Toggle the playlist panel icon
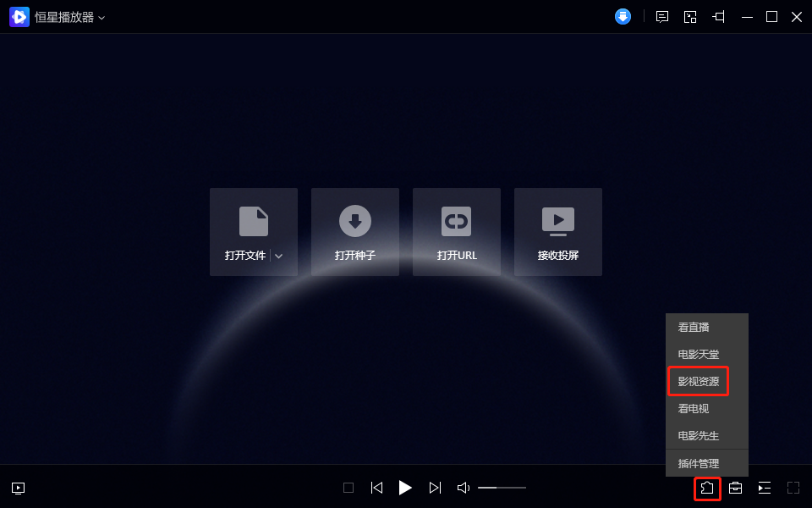 pos(765,488)
